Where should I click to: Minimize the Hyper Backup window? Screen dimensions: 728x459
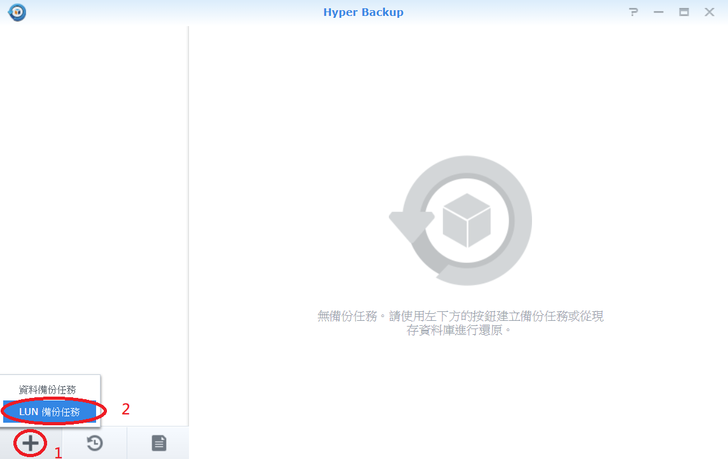(x=658, y=12)
